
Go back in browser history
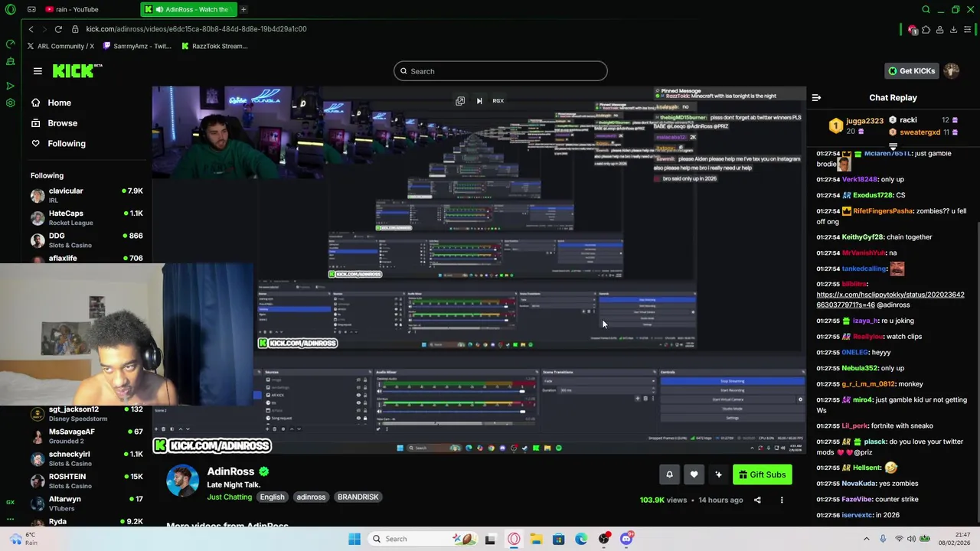(x=31, y=29)
